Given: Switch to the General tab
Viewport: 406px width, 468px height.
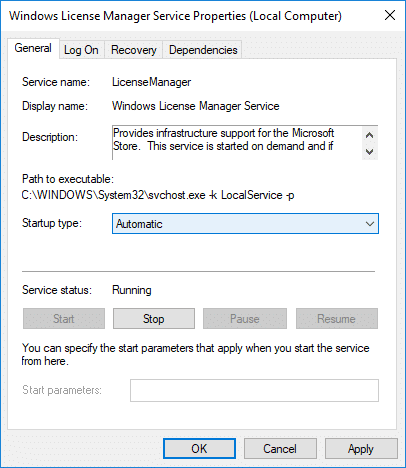Looking at the screenshot, I should pos(33,48).
